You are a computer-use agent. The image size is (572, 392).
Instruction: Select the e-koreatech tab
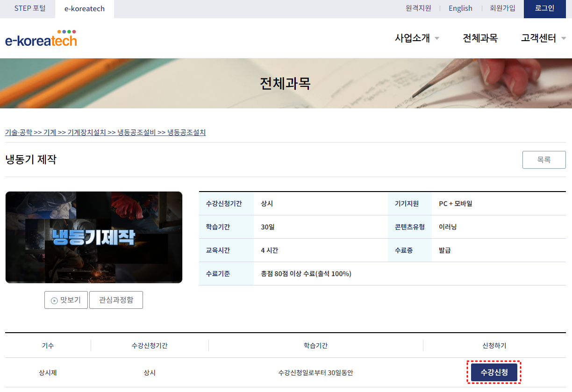click(x=85, y=9)
